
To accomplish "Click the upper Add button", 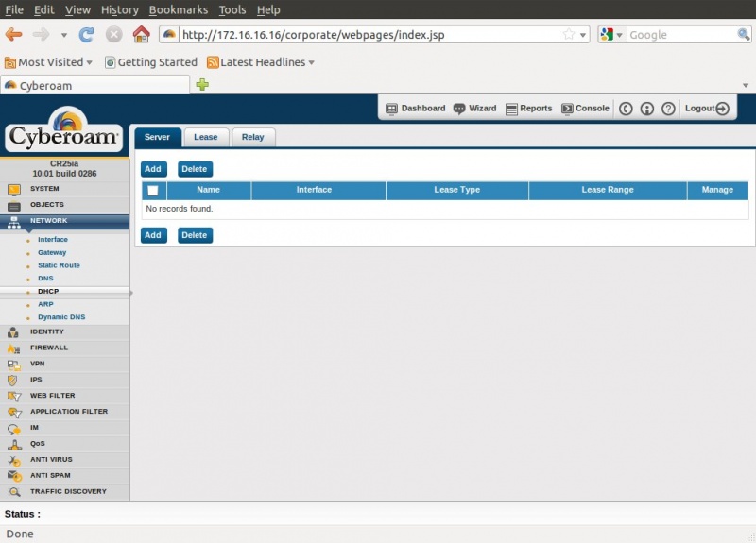I will click(153, 169).
